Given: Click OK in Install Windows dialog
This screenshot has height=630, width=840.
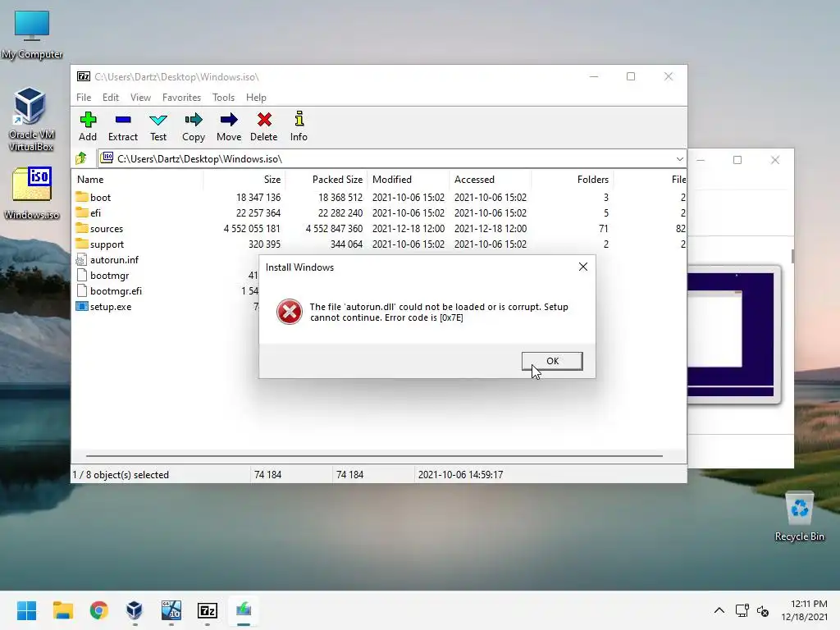Looking at the screenshot, I should [x=552, y=361].
